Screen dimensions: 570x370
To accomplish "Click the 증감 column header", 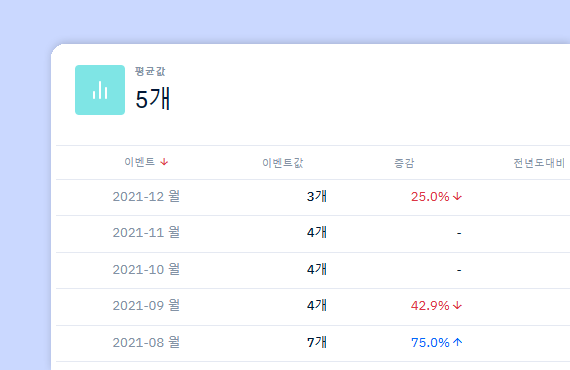I will [x=404, y=163].
